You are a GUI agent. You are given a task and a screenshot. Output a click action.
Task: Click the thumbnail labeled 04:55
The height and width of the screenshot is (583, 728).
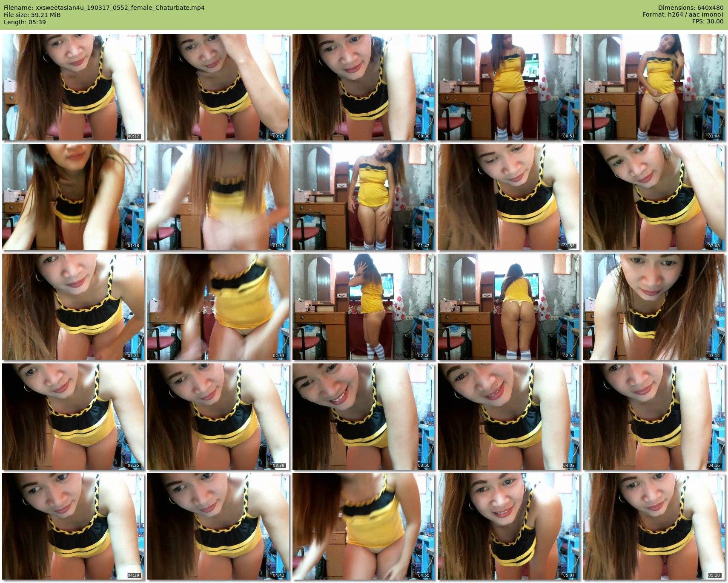(x=364, y=526)
